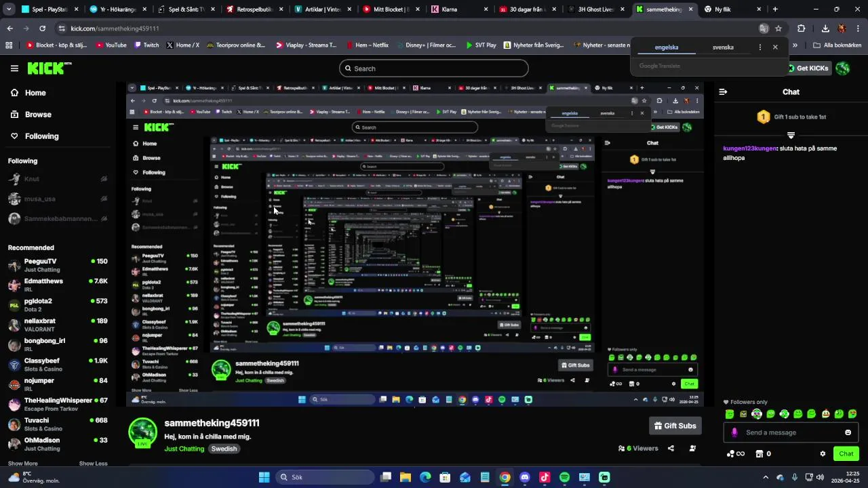Close the Google Translate popup
This screenshot has width=868, height=488.
point(775,47)
